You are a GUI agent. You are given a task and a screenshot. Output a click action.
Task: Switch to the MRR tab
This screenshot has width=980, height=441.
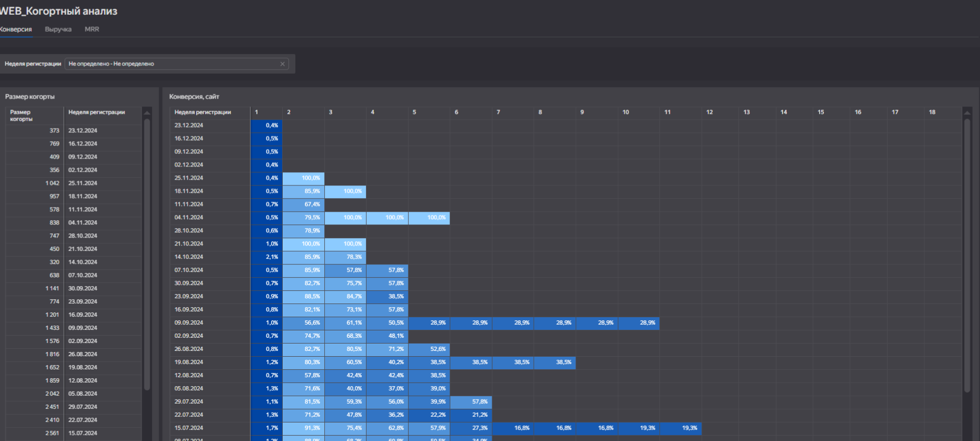(x=92, y=30)
